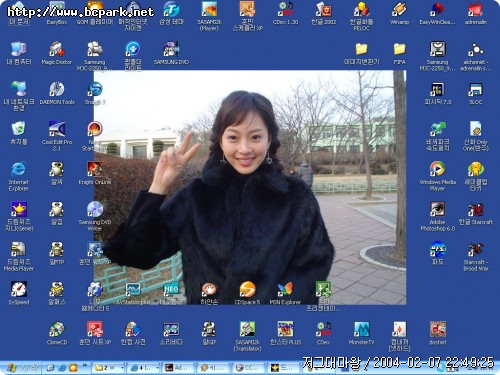Expand the grouped folder windows taskbar dropdown

click(x=122, y=368)
